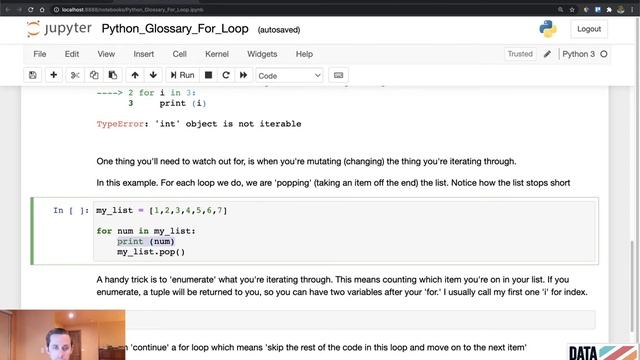Click the paragraph about enumerate
This screenshot has width=640, height=360.
342,286
